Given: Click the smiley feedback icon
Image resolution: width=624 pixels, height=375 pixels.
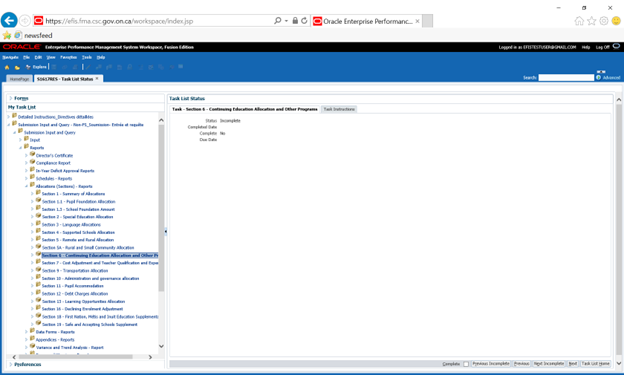Looking at the screenshot, I should point(616,21).
